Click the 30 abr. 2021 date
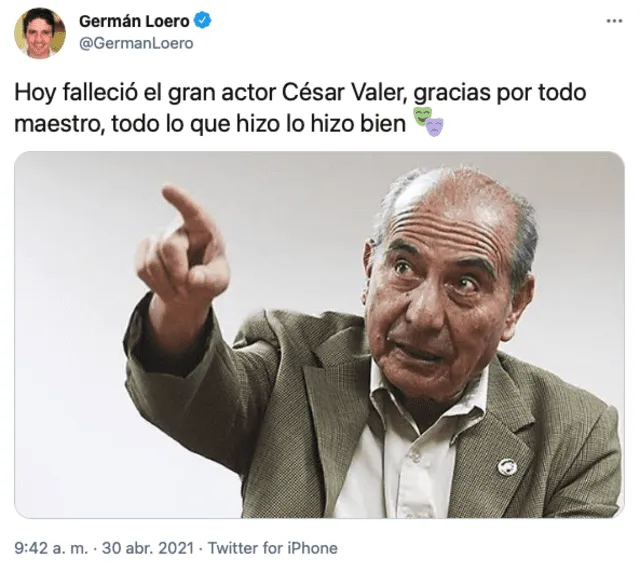640x572 pixels. 148,548
